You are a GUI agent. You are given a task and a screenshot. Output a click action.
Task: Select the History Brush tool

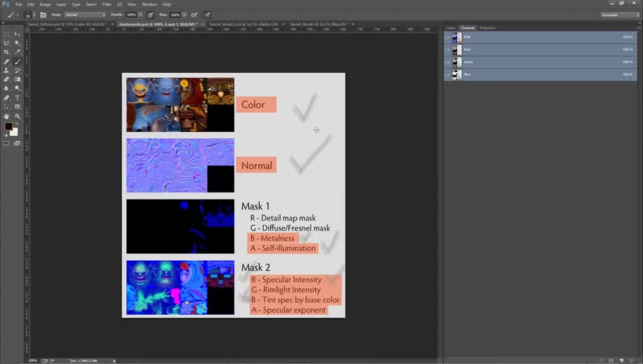click(17, 71)
